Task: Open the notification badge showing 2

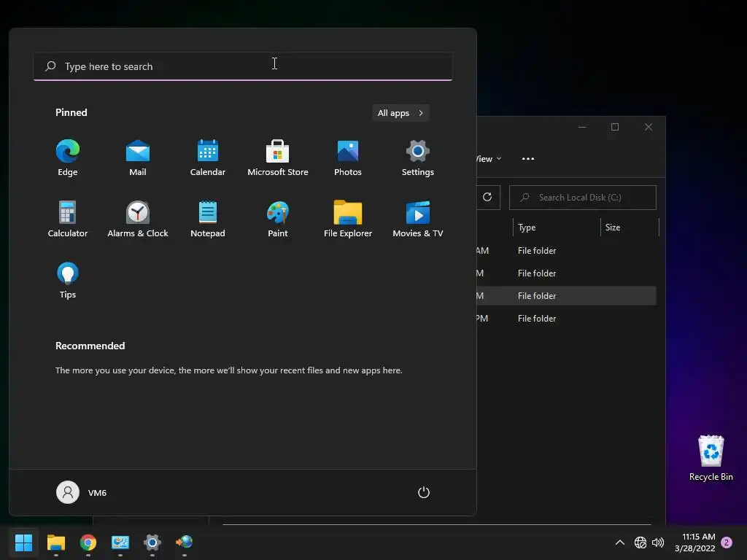Action: pyautogui.click(x=727, y=542)
